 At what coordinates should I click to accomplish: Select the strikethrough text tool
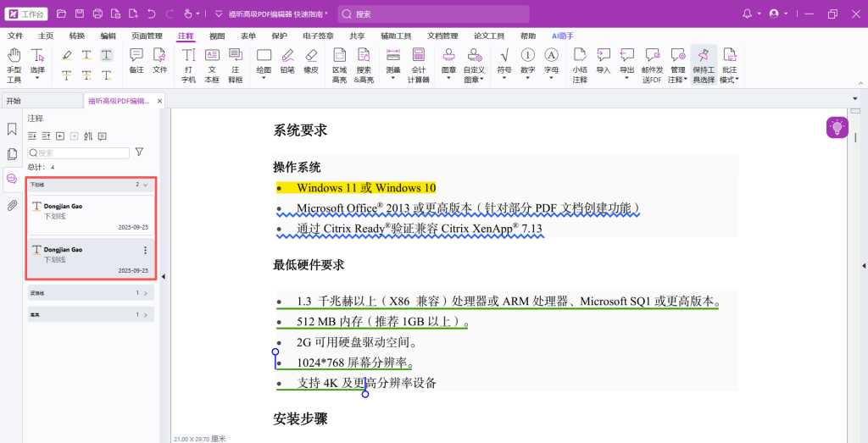click(67, 75)
